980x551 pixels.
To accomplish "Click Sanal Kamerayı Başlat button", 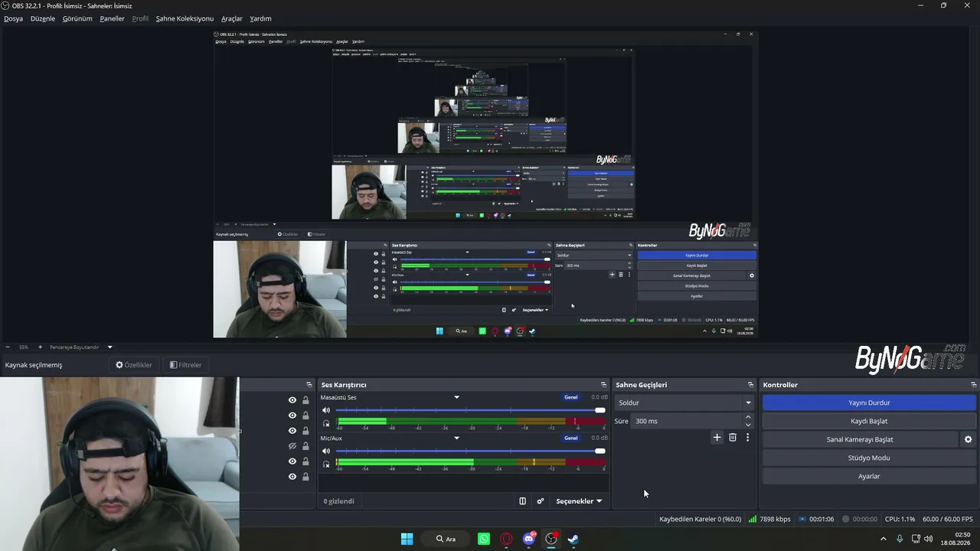I will coord(860,439).
